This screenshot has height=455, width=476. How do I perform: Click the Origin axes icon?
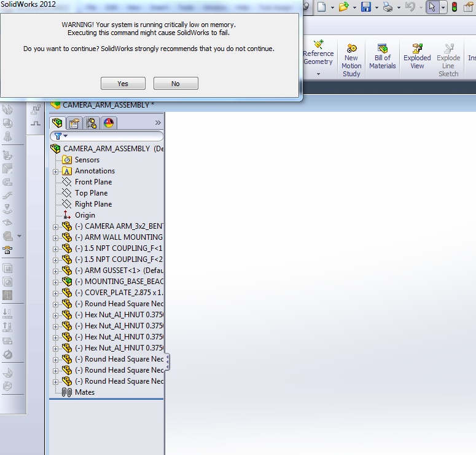coord(67,215)
